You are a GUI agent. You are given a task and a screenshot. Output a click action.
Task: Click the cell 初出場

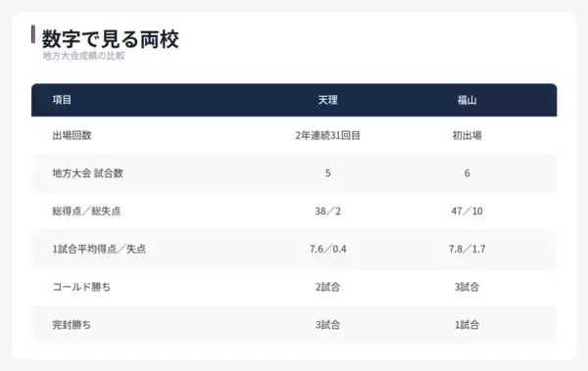(466, 135)
